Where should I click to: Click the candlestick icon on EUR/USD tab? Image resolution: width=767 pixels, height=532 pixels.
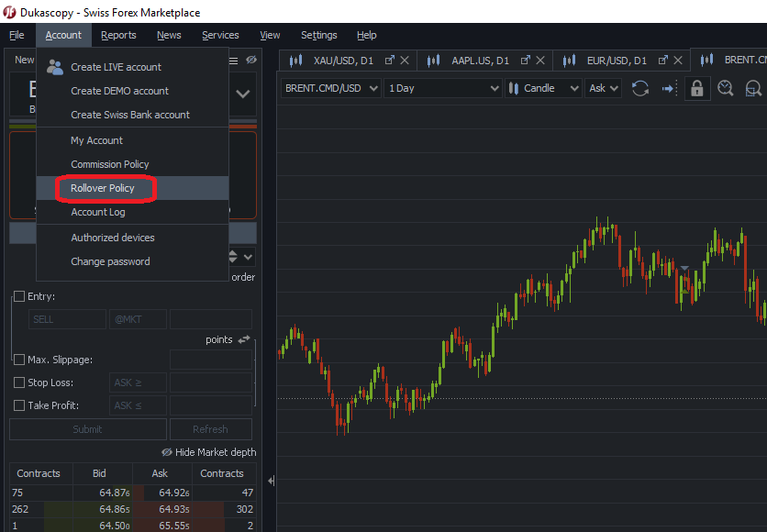569,61
